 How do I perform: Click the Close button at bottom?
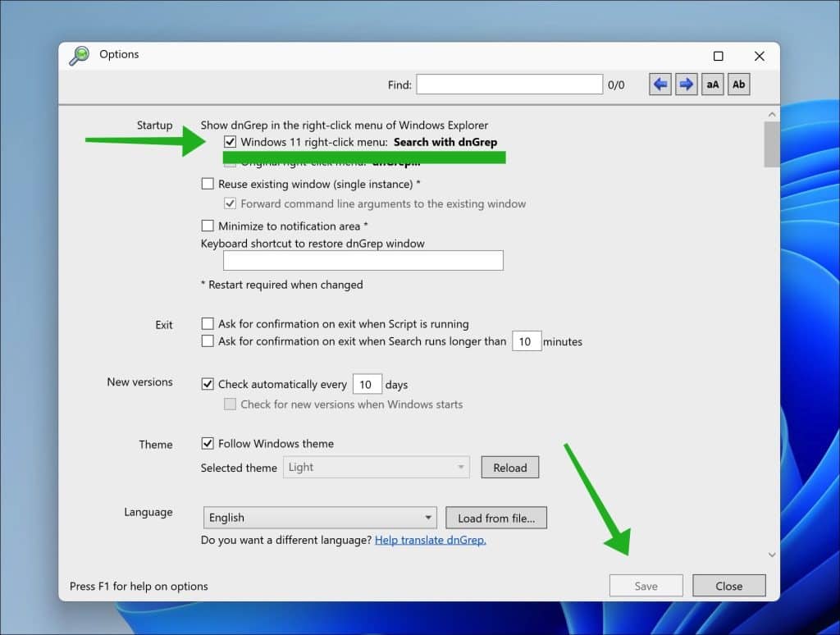729,586
